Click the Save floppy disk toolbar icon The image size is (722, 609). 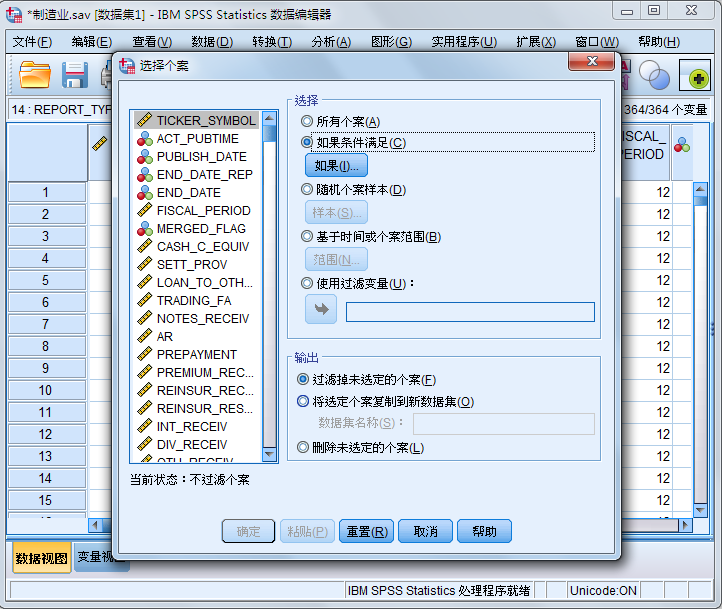point(75,75)
